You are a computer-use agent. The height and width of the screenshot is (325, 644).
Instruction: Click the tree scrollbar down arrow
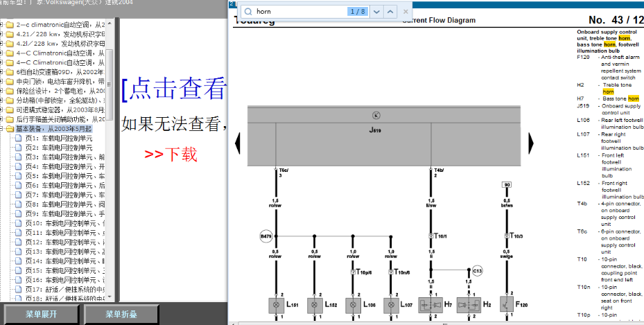click(x=110, y=297)
